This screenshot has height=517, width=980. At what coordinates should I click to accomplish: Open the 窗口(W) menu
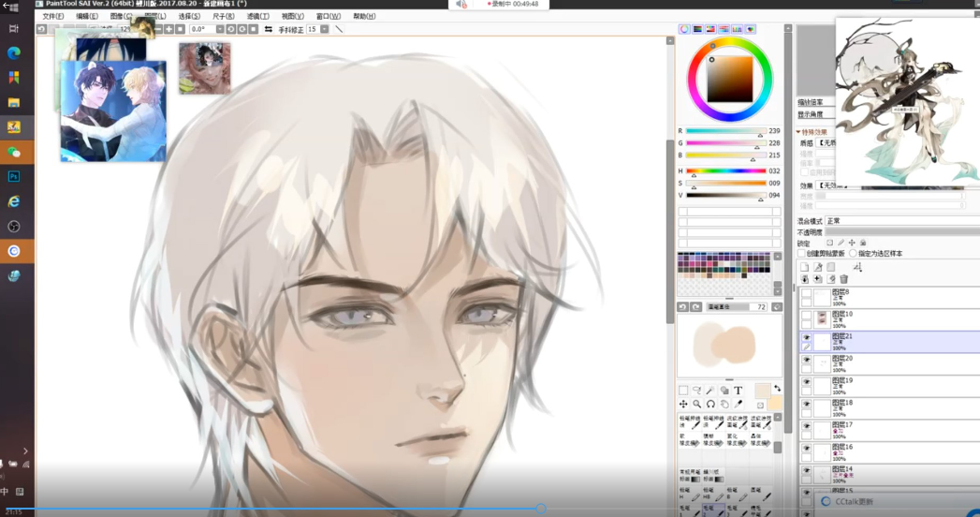[x=329, y=16]
